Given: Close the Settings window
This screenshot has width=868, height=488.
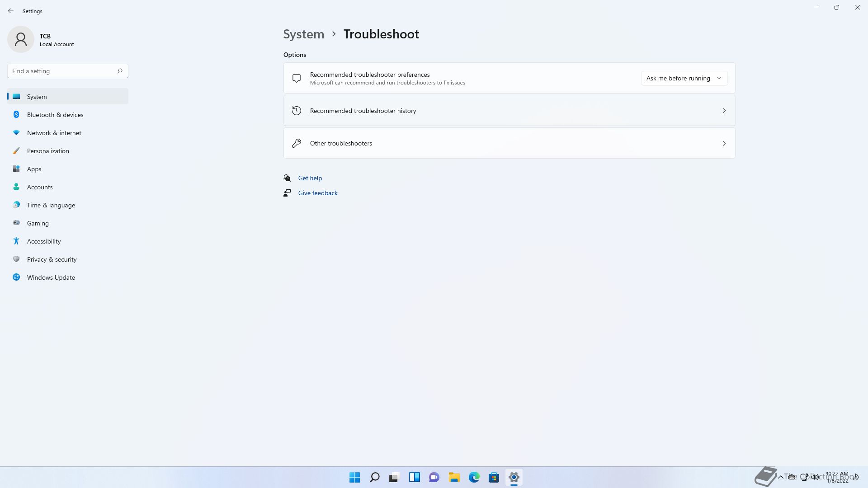Looking at the screenshot, I should [x=858, y=7].
